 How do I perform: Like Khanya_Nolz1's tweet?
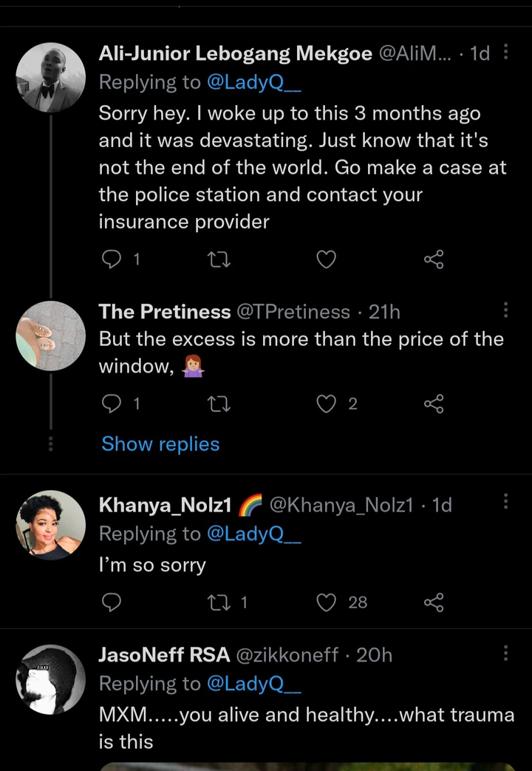tap(326, 602)
